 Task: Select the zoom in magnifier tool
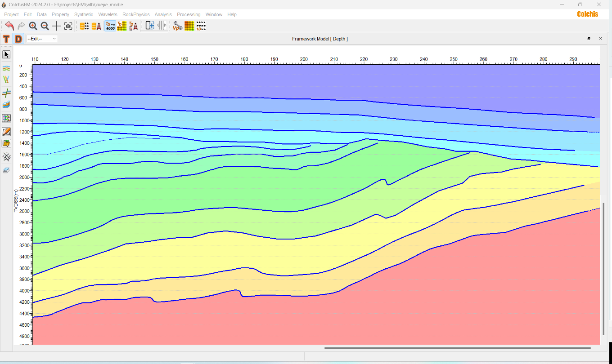tap(33, 26)
